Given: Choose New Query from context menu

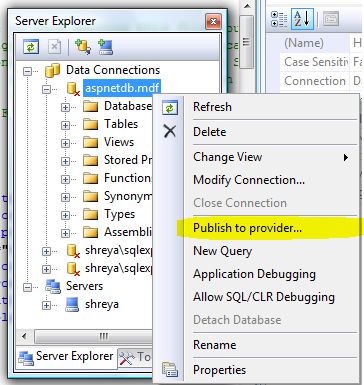Looking at the screenshot, I should pyautogui.click(x=257, y=251).
